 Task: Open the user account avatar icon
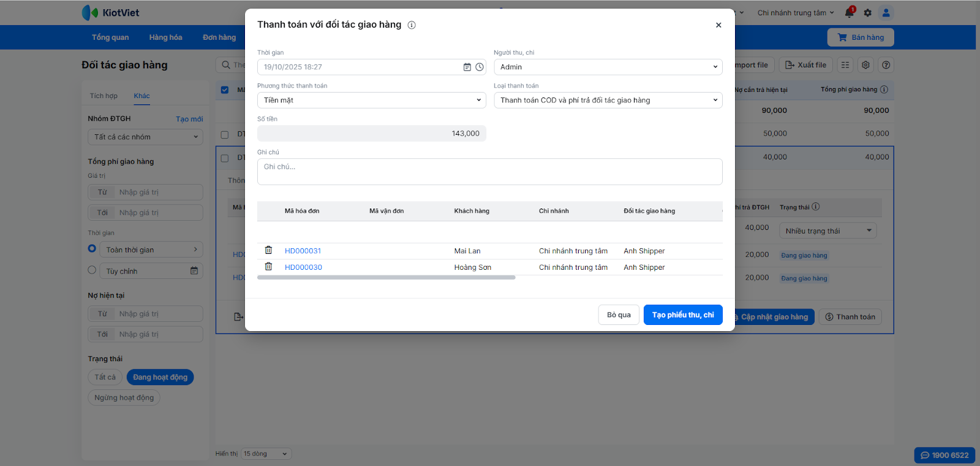(x=886, y=13)
